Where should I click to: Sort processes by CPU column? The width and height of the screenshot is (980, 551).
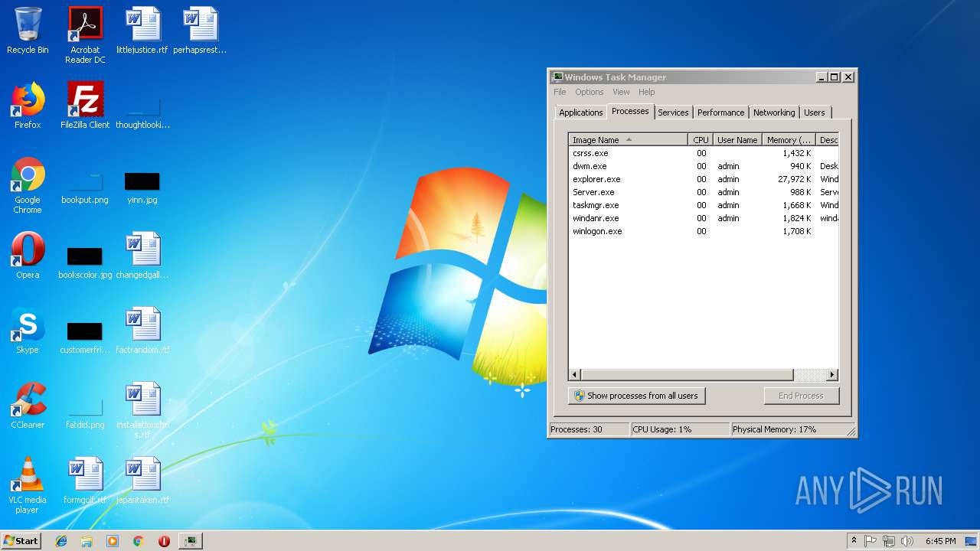pos(701,140)
